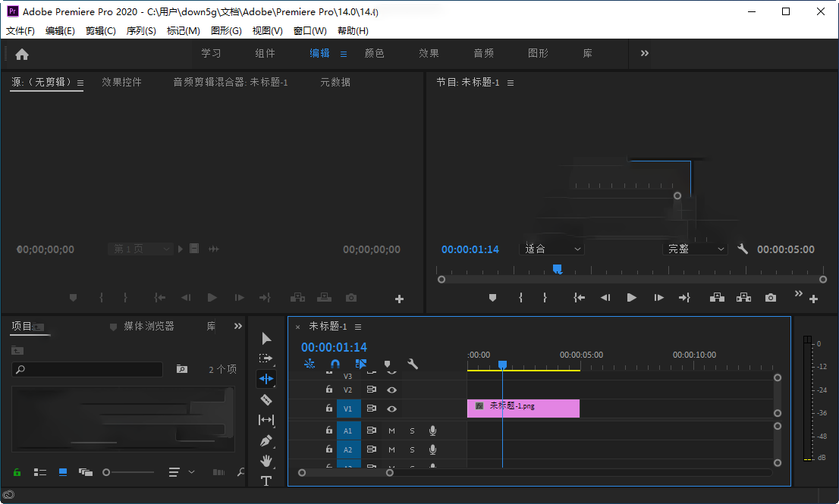
Task: Open Program Monitor settings wrench
Action: click(x=743, y=249)
